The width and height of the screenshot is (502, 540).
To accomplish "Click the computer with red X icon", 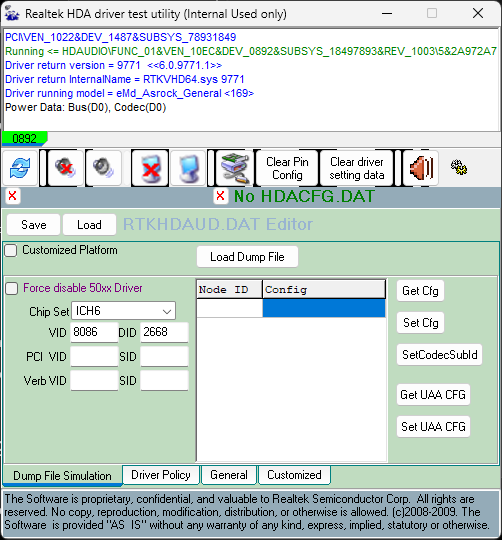I will point(150,168).
